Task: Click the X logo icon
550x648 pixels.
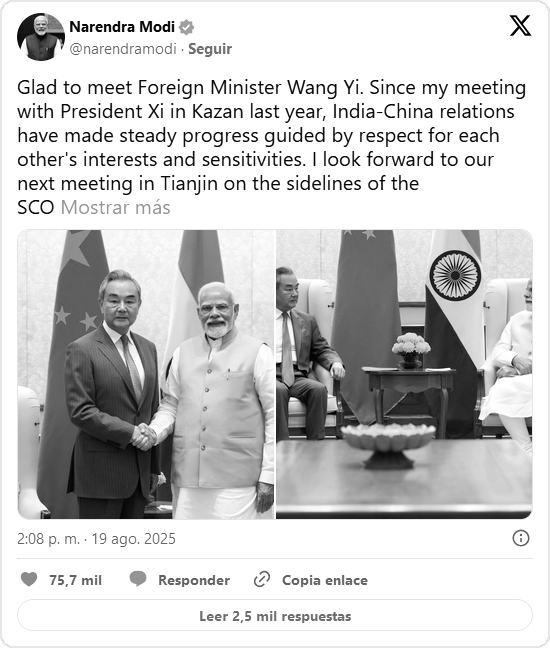Action: [520, 26]
